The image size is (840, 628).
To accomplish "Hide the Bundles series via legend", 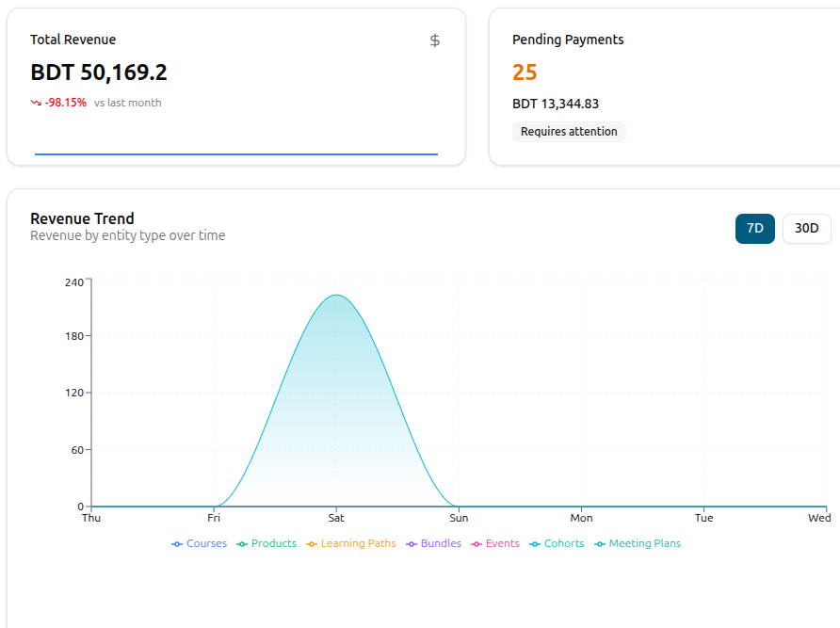I will pyautogui.click(x=433, y=543).
